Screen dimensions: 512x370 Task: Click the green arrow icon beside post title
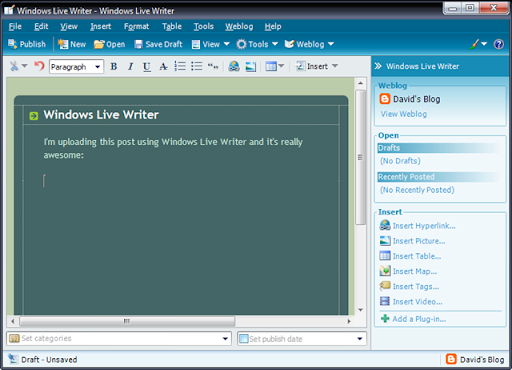coord(34,116)
